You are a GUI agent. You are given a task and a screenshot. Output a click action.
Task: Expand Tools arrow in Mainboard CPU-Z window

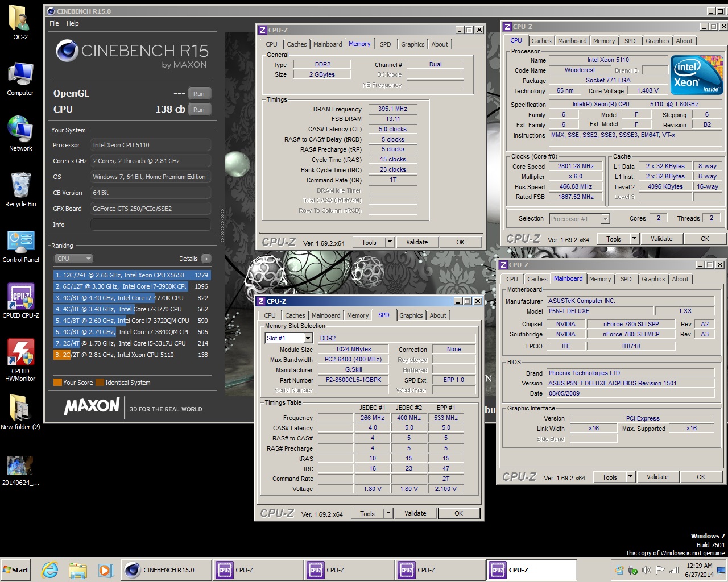pyautogui.click(x=630, y=477)
